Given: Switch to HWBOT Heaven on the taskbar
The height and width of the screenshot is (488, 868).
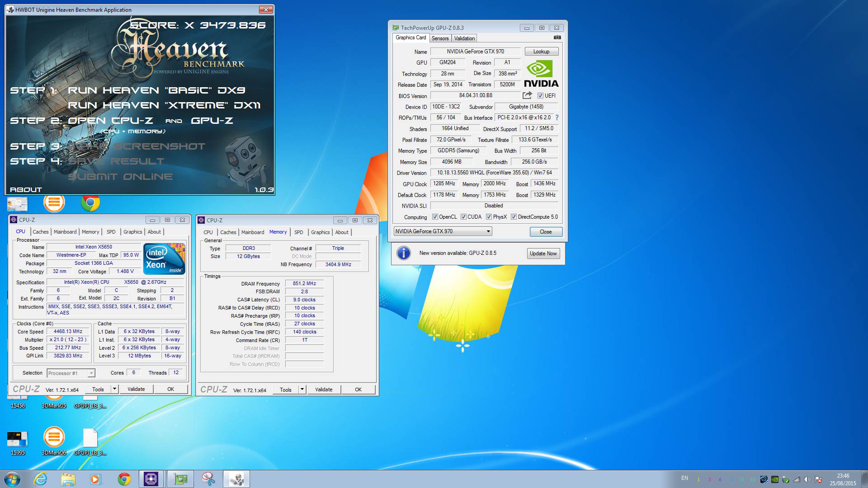Looking at the screenshot, I should tap(236, 479).
